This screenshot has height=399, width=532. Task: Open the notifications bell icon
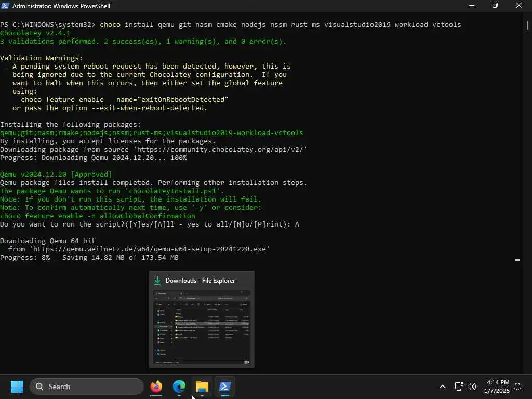517,387
